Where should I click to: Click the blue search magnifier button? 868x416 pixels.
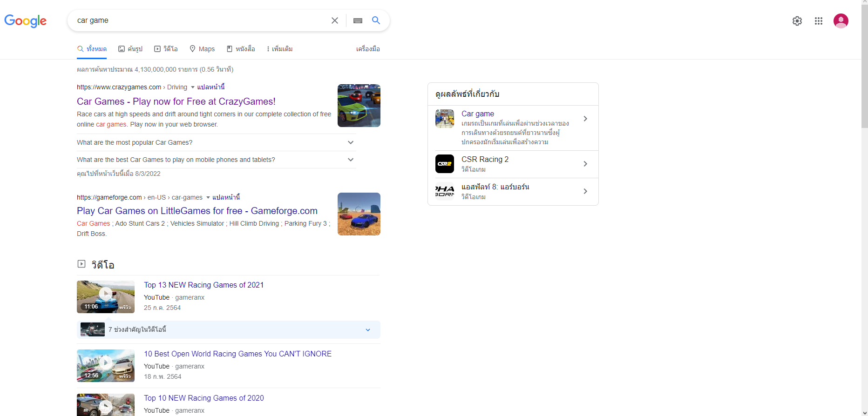376,20
